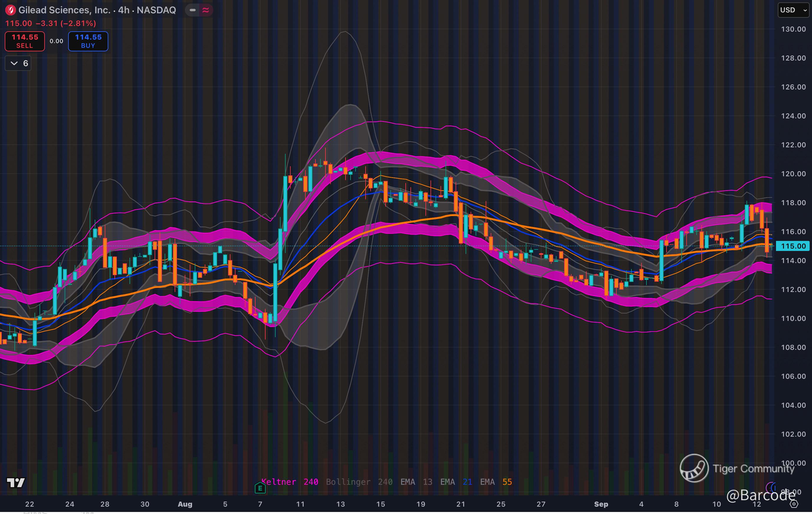
Task: Open chart settings hexagon gear icon
Action: tap(794, 504)
